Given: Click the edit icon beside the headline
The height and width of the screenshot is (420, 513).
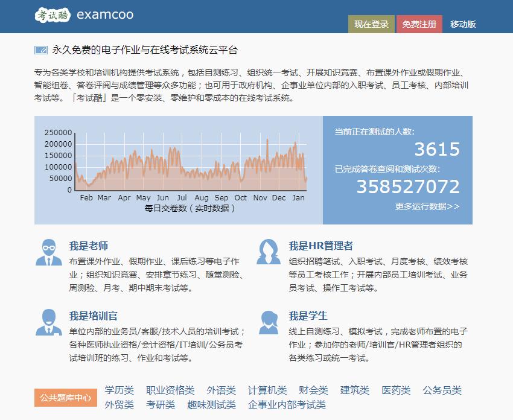Looking at the screenshot, I should pyautogui.click(x=41, y=50).
